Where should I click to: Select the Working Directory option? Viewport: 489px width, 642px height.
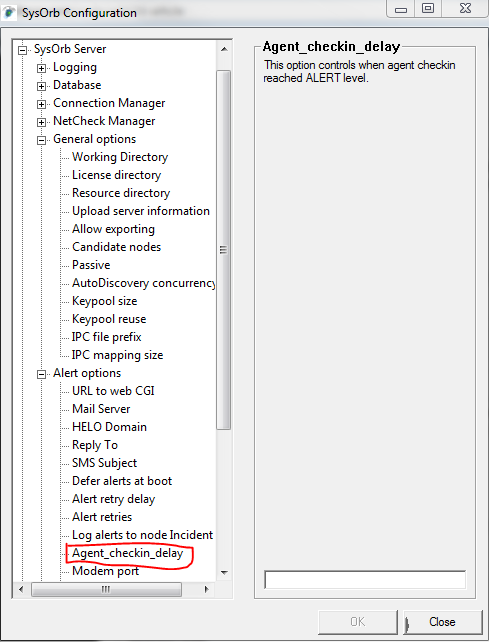tap(120, 157)
